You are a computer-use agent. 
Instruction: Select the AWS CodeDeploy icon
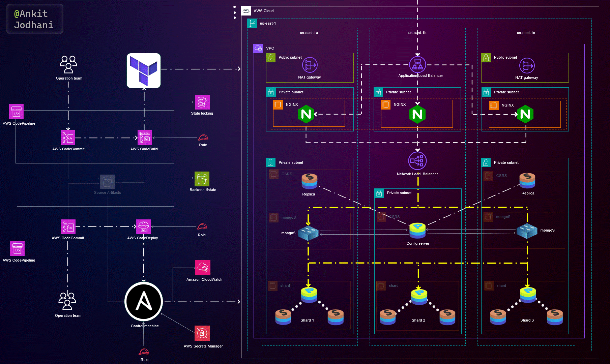coord(143,227)
